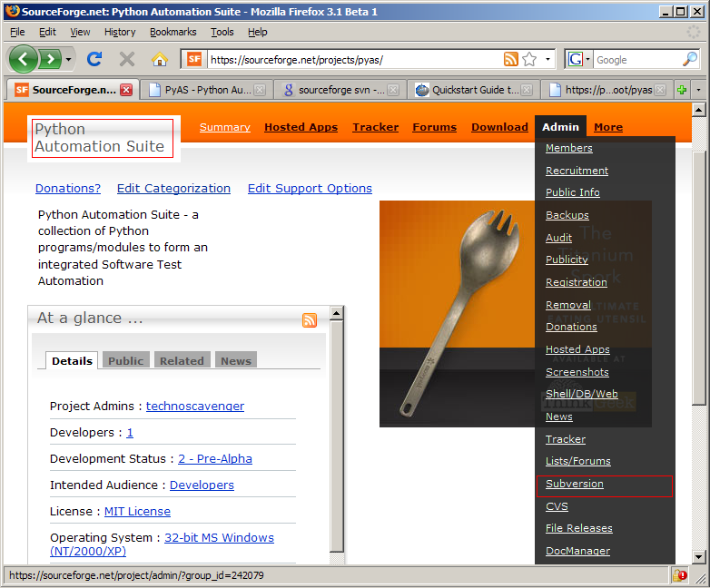Close the PyAS - Python Au... tab

[x=260, y=90]
